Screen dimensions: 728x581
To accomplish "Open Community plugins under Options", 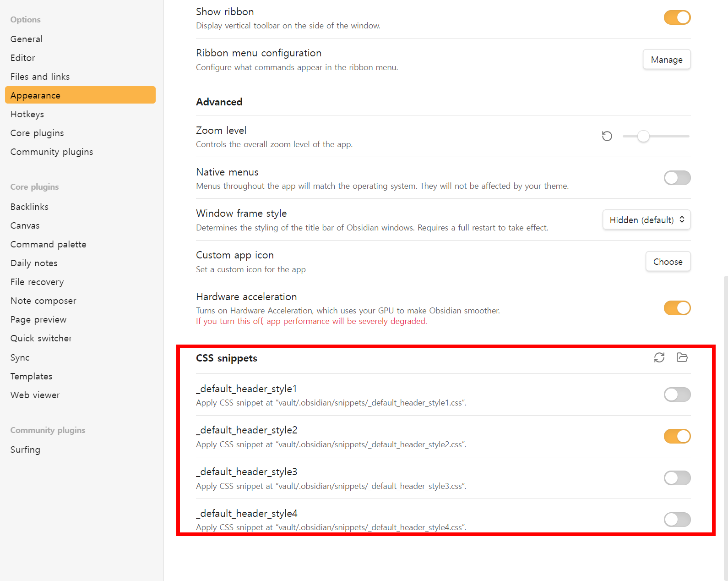I will 80,152.
